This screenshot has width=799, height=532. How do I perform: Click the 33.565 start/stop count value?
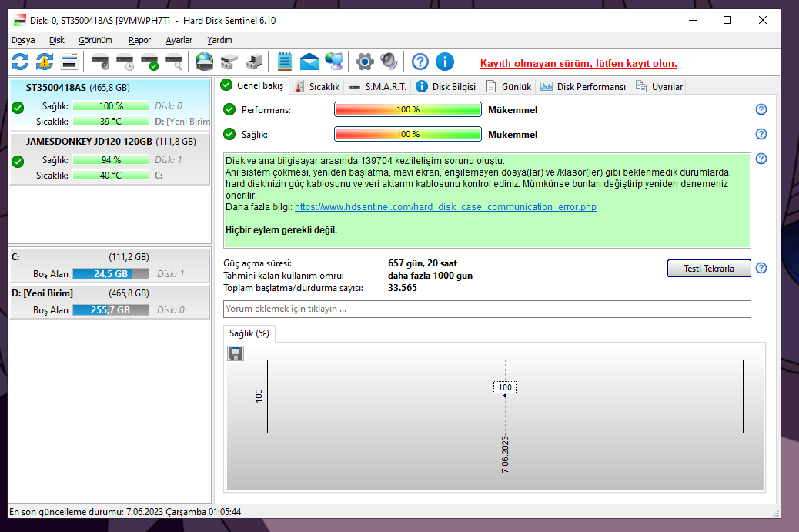[x=403, y=288]
